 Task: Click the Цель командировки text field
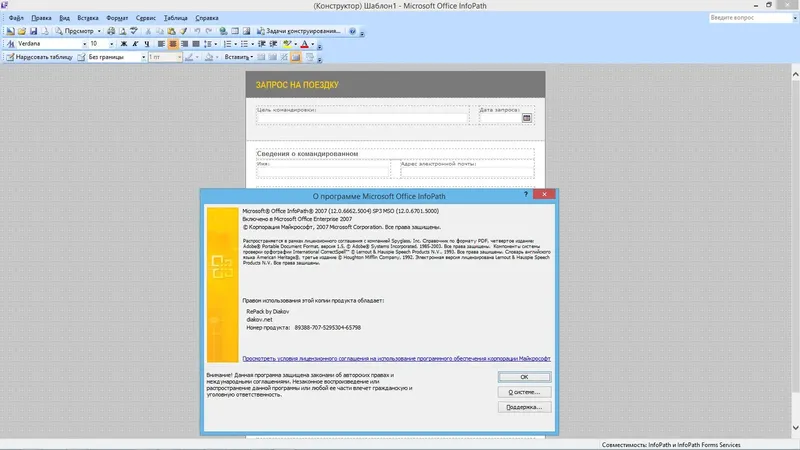pos(362,118)
